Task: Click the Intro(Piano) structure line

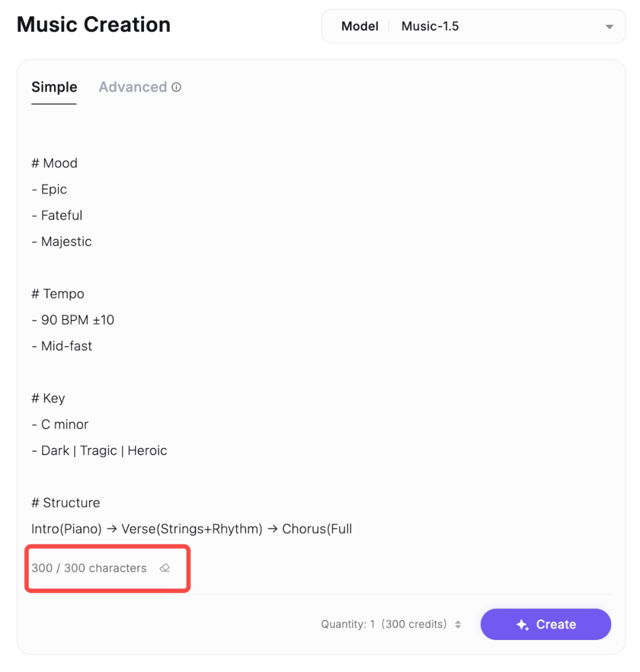Action: pyautogui.click(x=191, y=528)
